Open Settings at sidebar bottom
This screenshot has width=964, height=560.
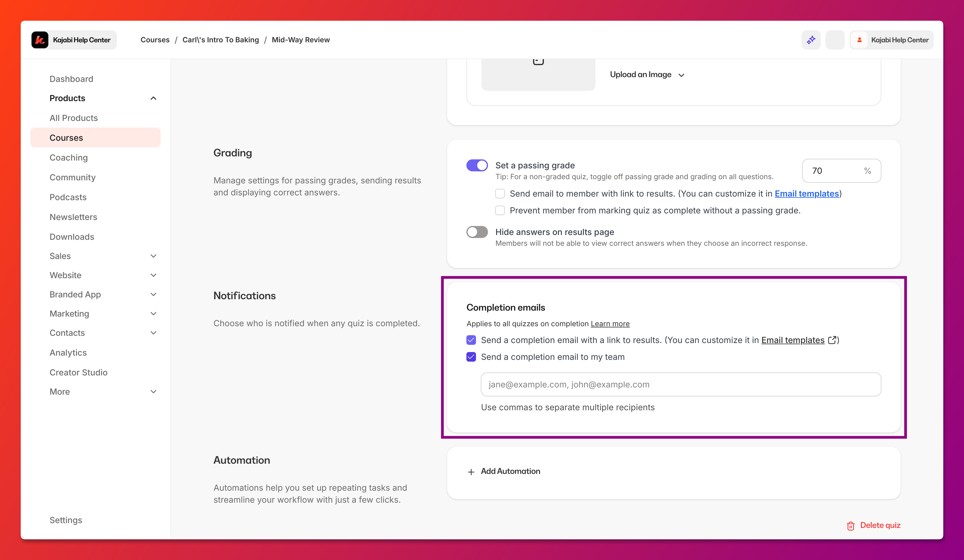pyautogui.click(x=66, y=520)
